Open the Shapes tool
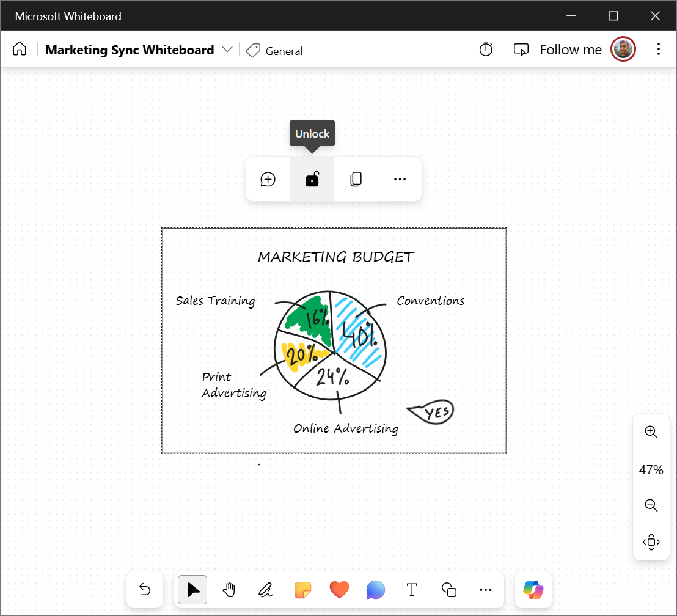The image size is (677, 616). (448, 590)
